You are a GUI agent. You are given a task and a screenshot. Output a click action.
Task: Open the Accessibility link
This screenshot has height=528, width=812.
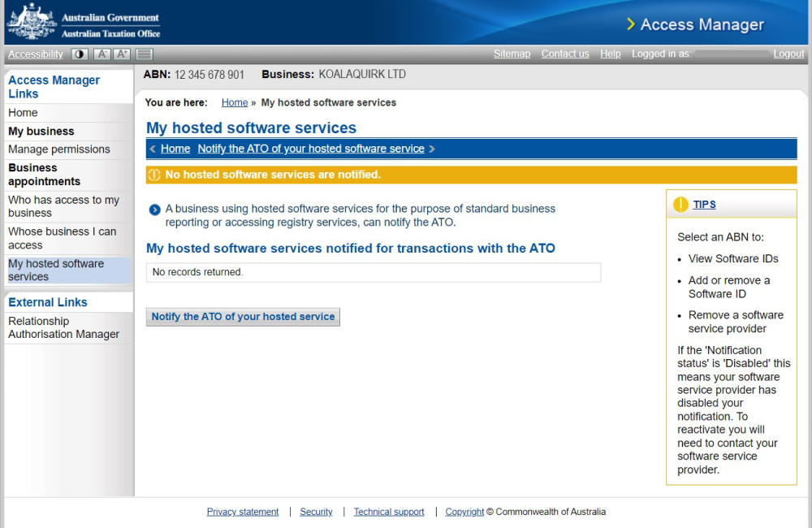coord(35,54)
